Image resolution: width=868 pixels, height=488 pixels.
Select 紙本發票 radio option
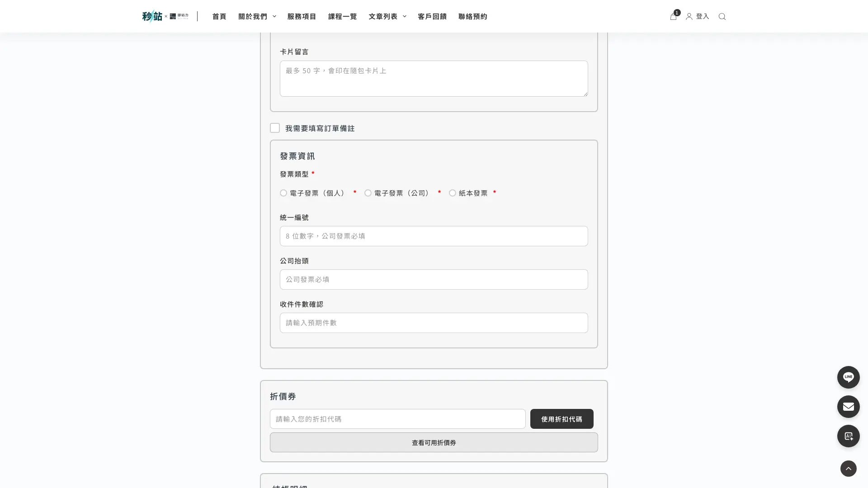[453, 193]
